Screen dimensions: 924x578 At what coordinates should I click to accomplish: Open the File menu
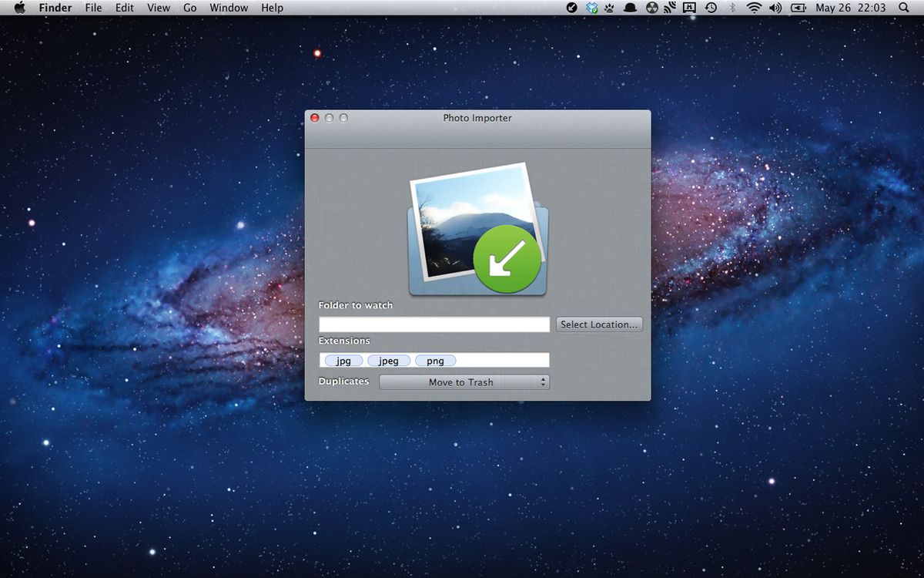point(93,8)
